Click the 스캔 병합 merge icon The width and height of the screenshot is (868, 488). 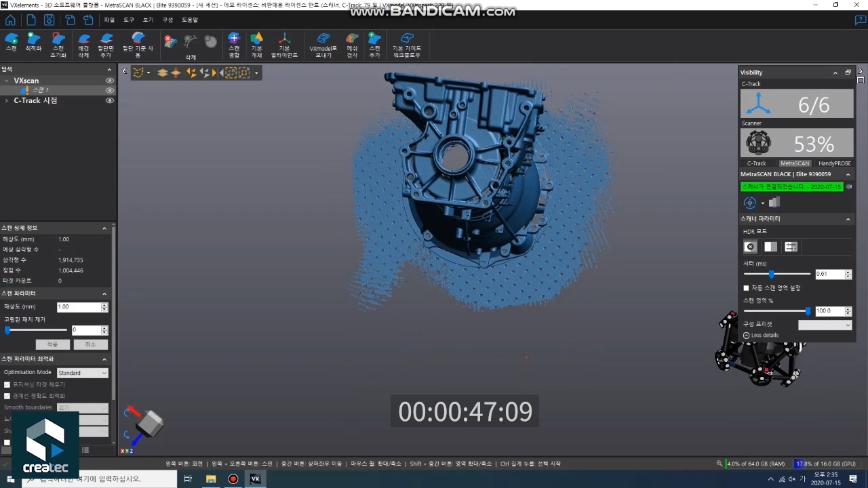coord(234,45)
